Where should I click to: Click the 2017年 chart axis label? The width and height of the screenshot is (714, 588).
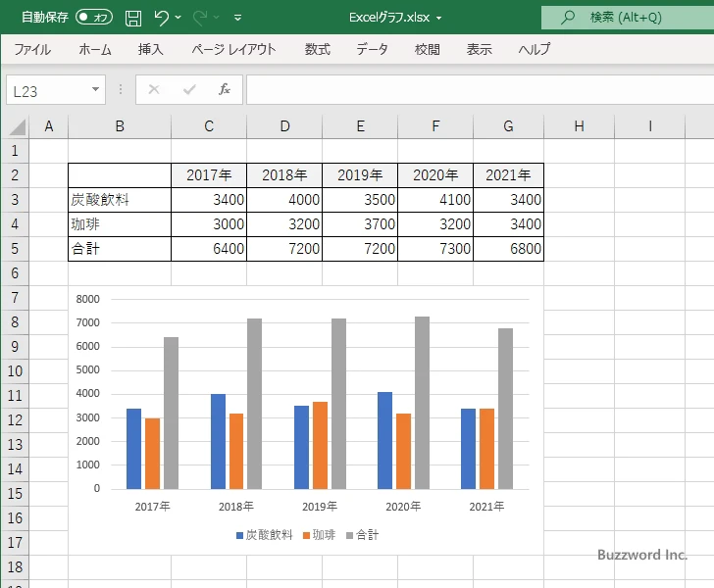[153, 507]
